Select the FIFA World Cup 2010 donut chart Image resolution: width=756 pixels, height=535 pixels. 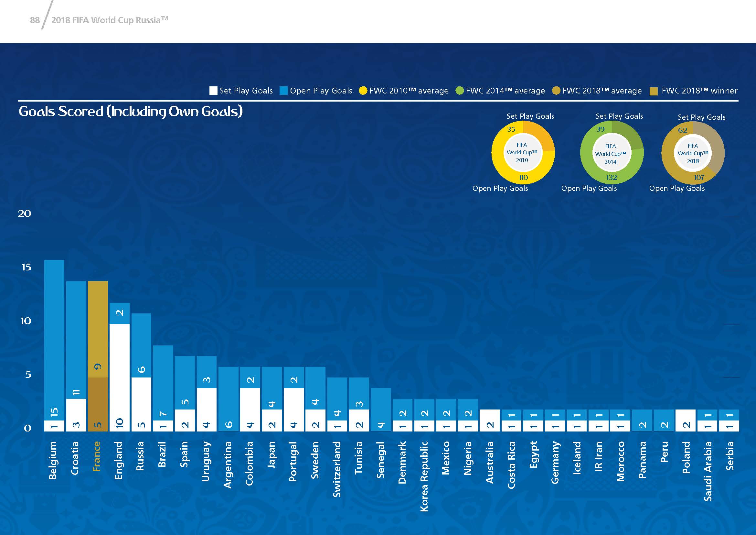point(523,153)
